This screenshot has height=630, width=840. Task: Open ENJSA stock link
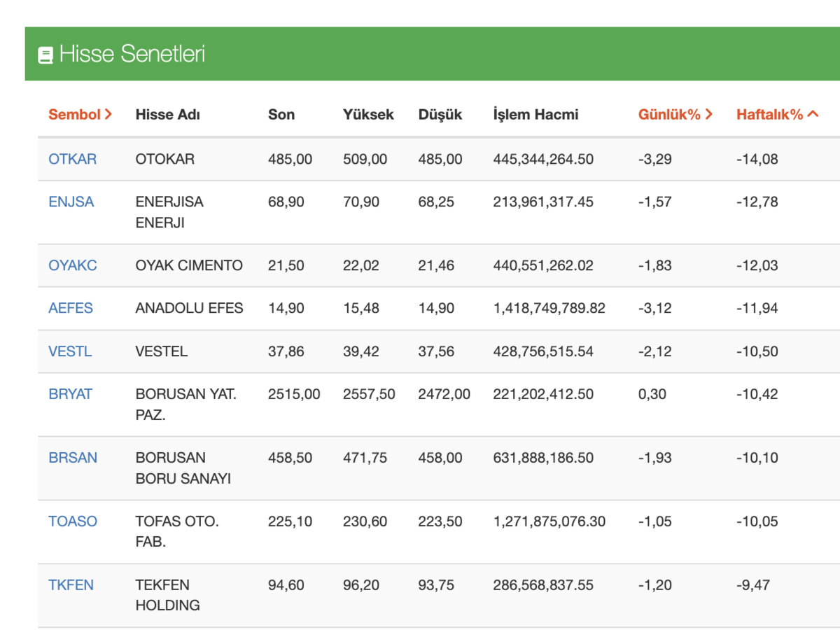tap(71, 202)
